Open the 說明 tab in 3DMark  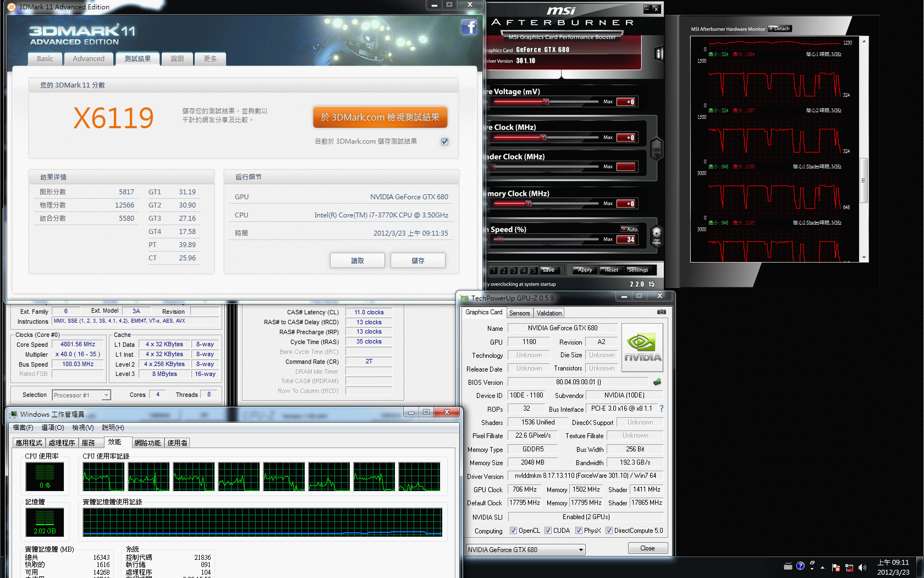(177, 59)
